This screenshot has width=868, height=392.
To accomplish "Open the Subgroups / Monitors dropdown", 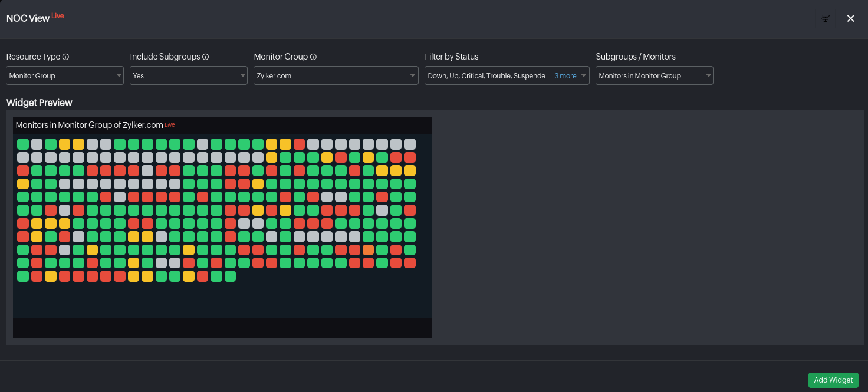I will (x=655, y=75).
